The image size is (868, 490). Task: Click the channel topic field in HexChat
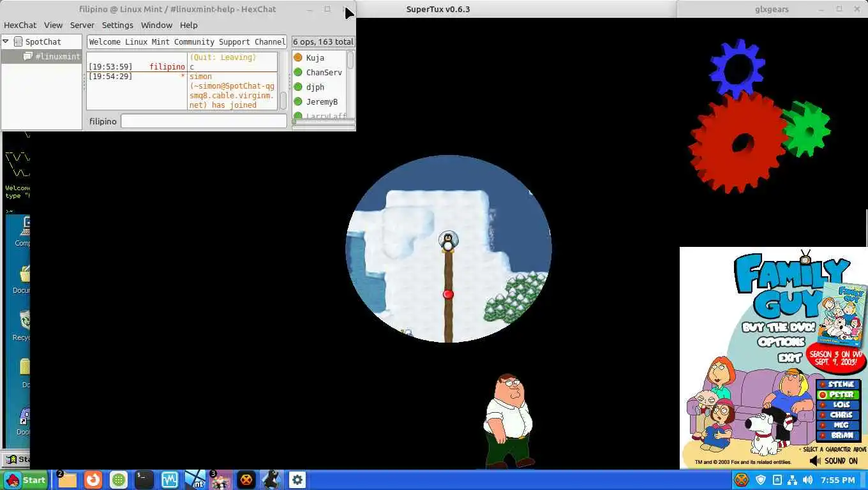click(x=187, y=41)
